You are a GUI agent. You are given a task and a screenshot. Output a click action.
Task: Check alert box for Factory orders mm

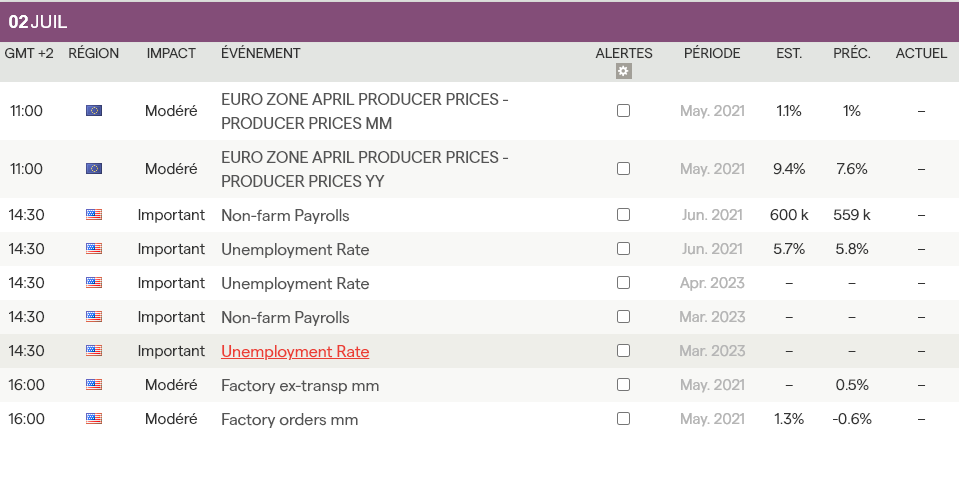[x=624, y=419]
